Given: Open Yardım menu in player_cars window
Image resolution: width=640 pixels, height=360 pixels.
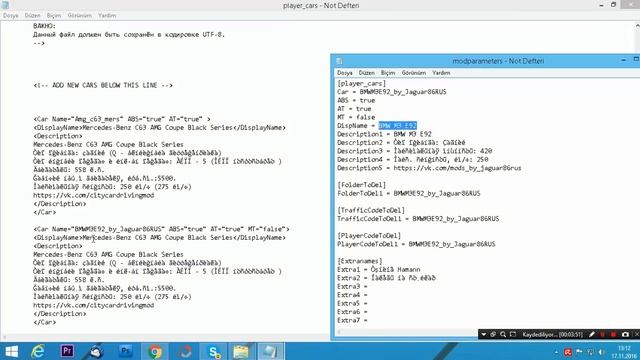Looking at the screenshot, I should (107, 16).
